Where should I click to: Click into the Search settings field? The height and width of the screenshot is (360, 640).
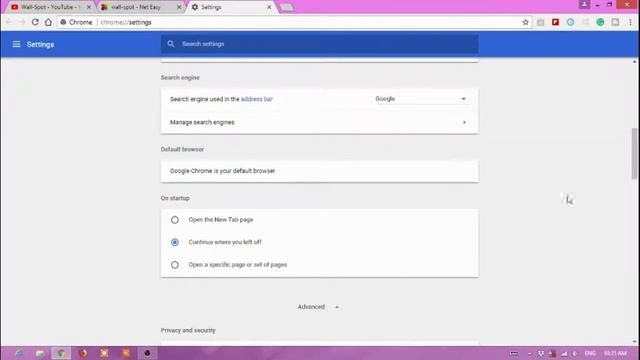[x=320, y=44]
